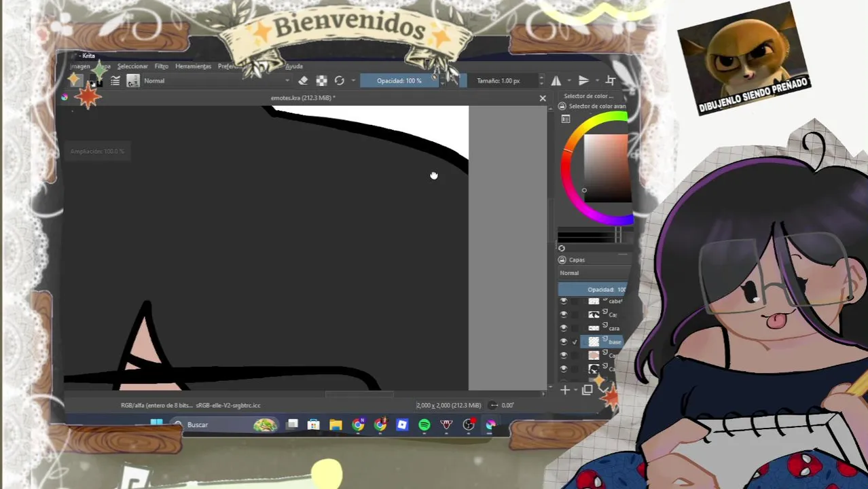Viewport: 868px width, 489px height.
Task: Select the base layer thumbnail
Action: point(594,342)
